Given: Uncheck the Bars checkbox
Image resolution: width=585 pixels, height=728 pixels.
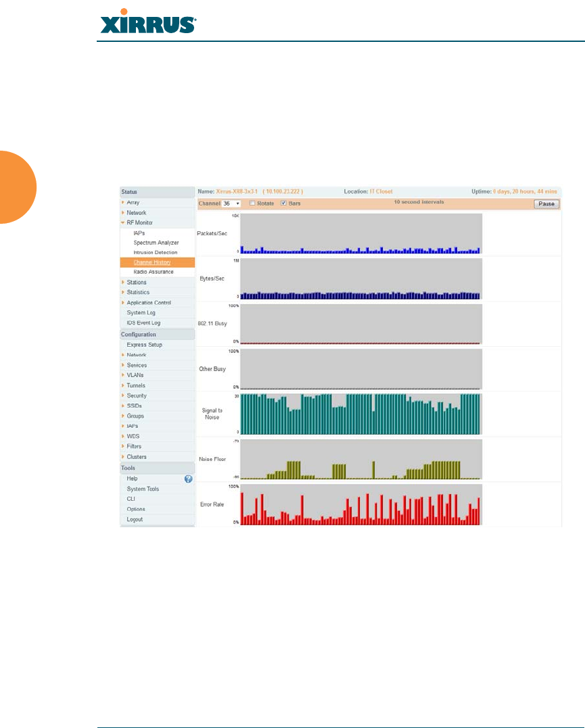Looking at the screenshot, I should 283,203.
